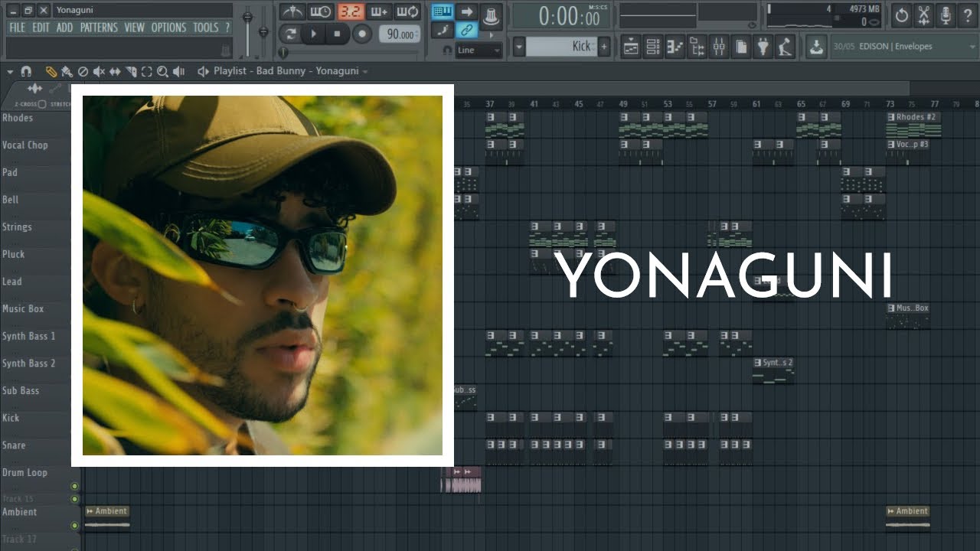Screen dimensions: 980x551
Task: Open the plugin picker plug icon
Action: coord(763,47)
